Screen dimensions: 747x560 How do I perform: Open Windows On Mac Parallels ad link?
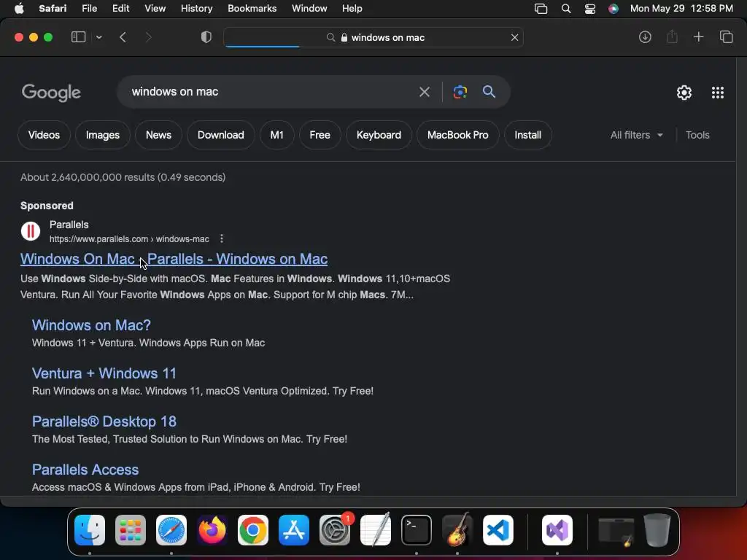tap(174, 259)
